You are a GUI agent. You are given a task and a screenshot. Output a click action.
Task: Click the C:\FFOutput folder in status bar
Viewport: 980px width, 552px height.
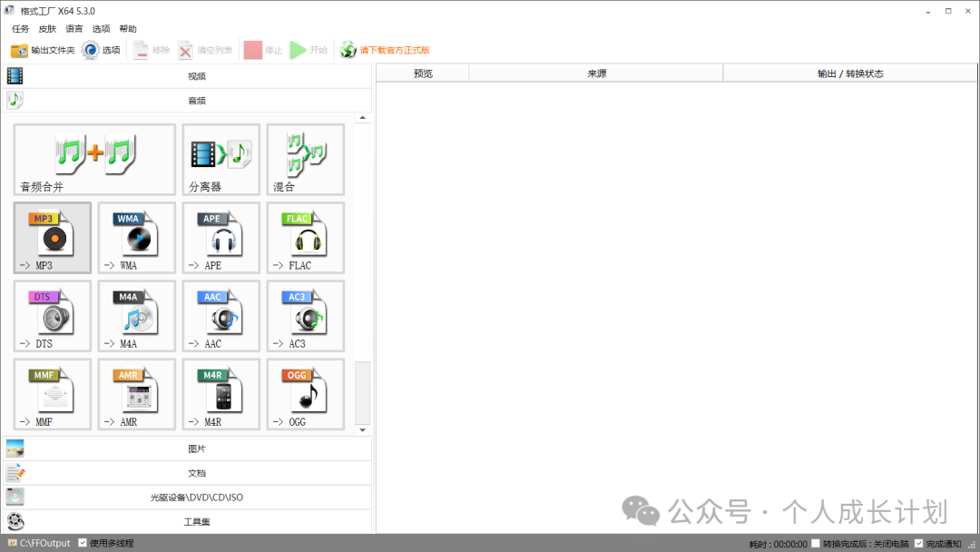pos(39,543)
